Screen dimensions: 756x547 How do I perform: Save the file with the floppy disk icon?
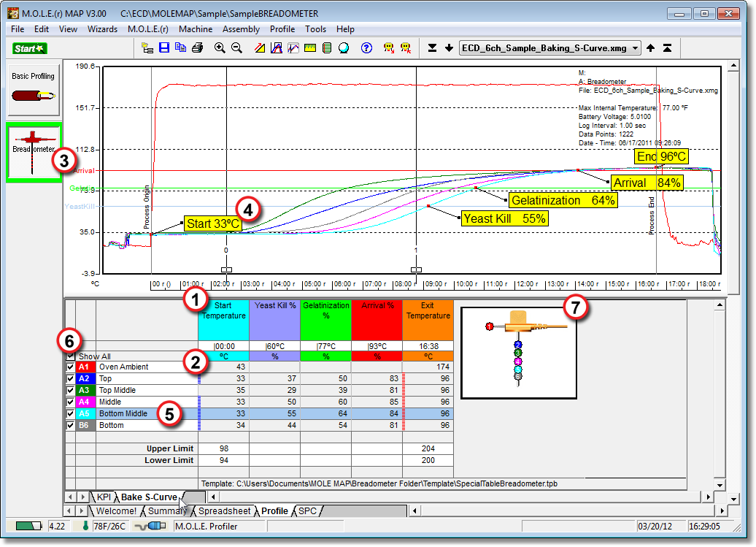(164, 47)
